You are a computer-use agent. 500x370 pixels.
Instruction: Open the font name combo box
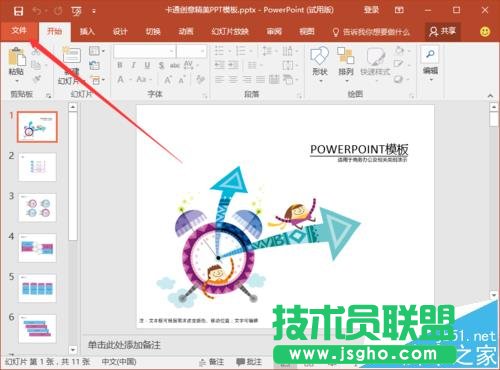144,51
